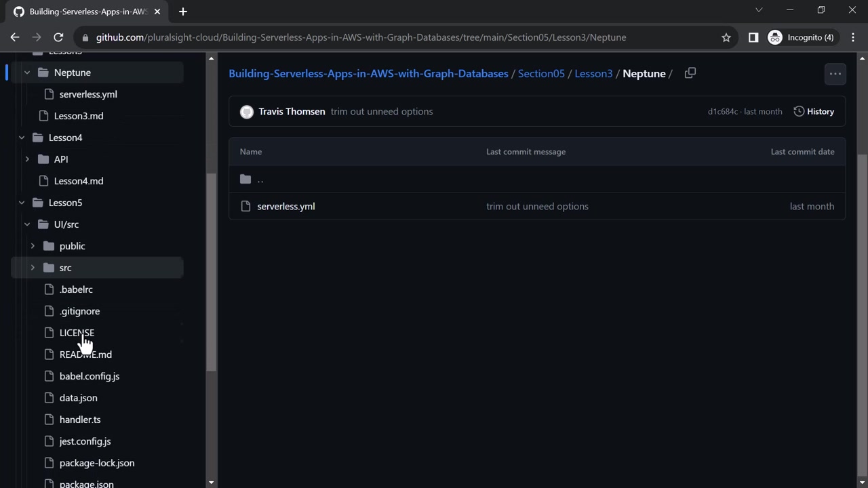
Task: Navigate to Lesson3 breadcrumb
Action: 593,73
